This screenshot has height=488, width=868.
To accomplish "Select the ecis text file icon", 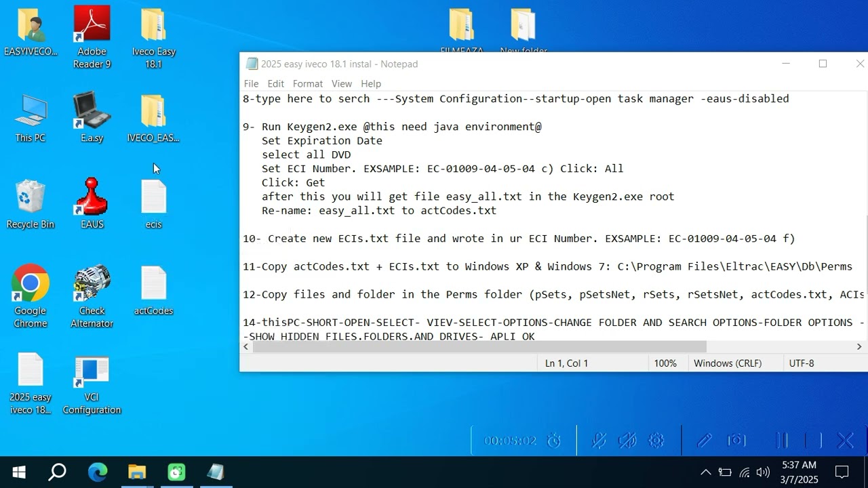I will (153, 205).
